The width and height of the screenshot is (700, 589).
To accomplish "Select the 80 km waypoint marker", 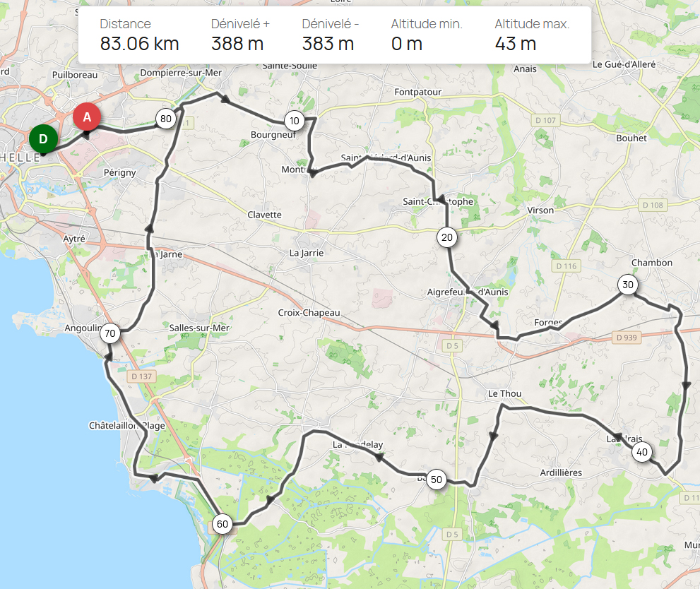I will 165,119.
